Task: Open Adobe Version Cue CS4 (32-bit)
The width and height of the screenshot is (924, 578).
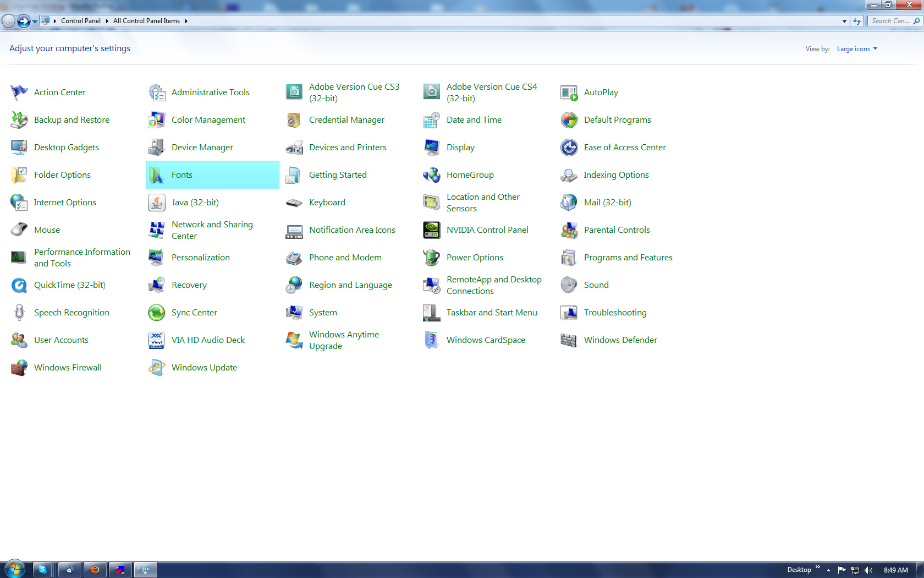Action: click(492, 92)
